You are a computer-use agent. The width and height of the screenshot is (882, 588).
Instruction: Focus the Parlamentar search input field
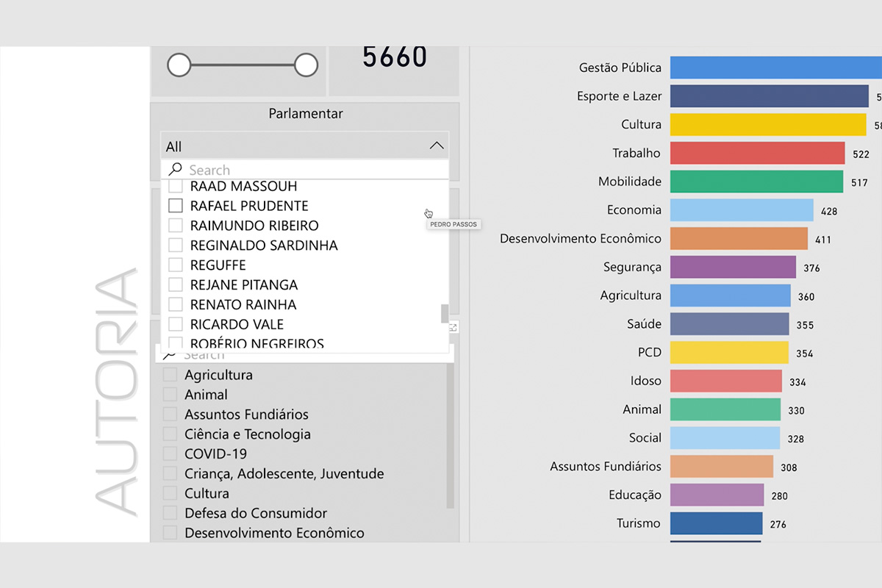(309, 170)
